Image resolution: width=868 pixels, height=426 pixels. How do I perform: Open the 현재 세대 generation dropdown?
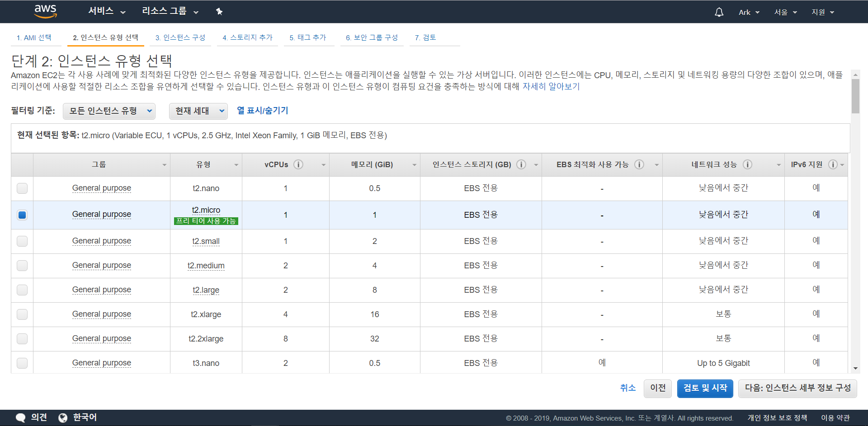tap(198, 111)
